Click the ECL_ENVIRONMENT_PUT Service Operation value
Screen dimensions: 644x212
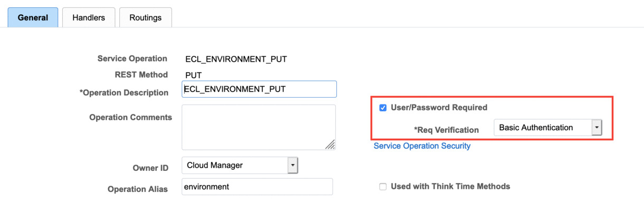(236, 59)
